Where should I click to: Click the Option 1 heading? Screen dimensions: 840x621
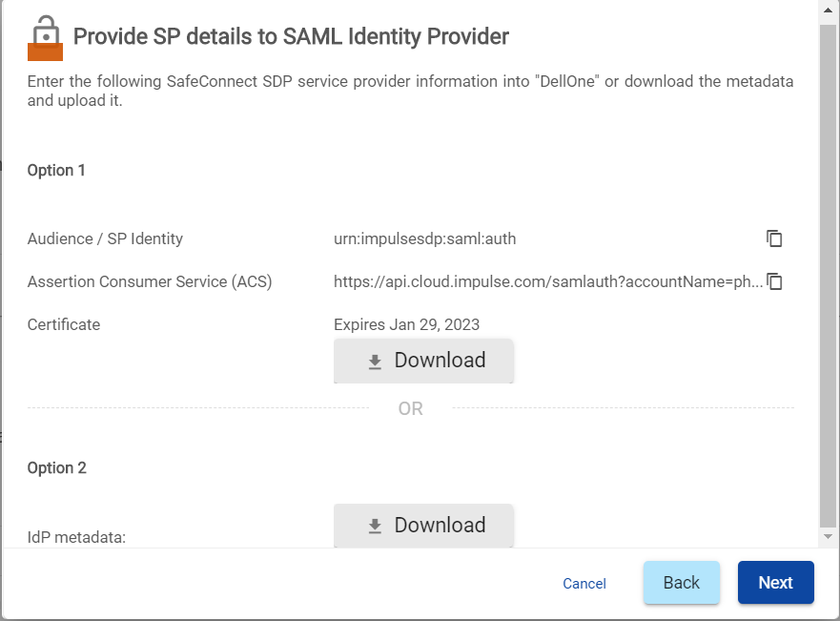click(x=56, y=171)
